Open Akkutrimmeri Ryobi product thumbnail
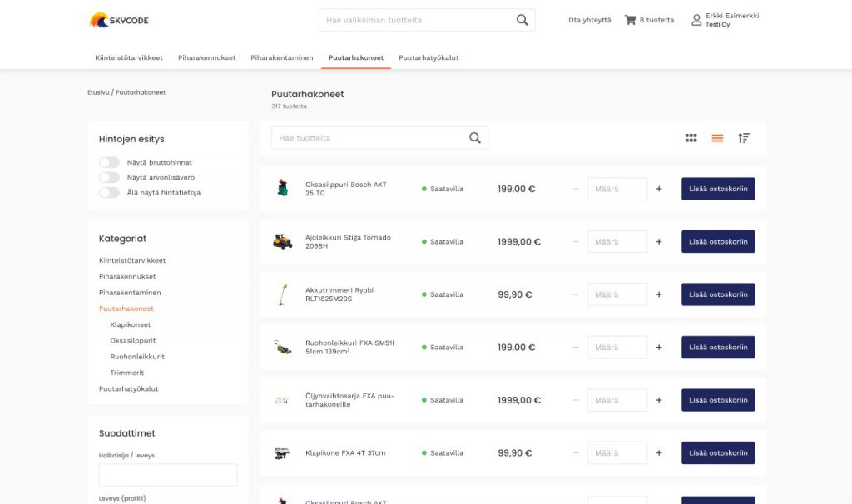The height and width of the screenshot is (504, 852). click(x=283, y=294)
